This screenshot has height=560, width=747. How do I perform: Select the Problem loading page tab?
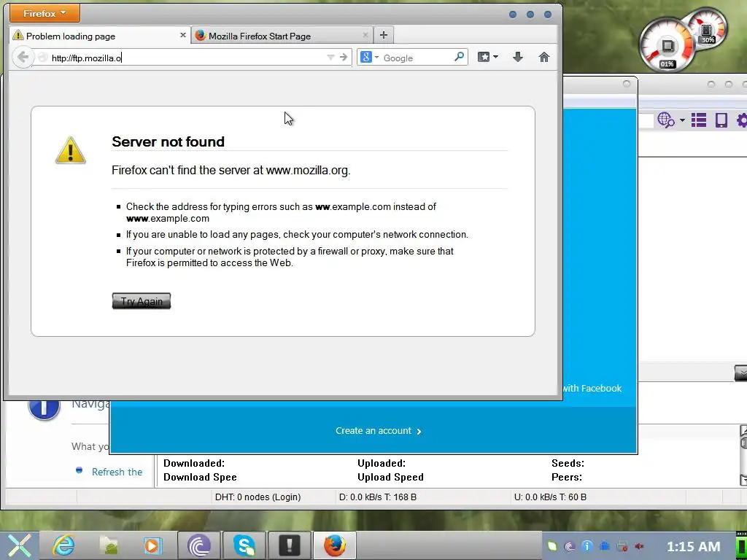(x=100, y=36)
